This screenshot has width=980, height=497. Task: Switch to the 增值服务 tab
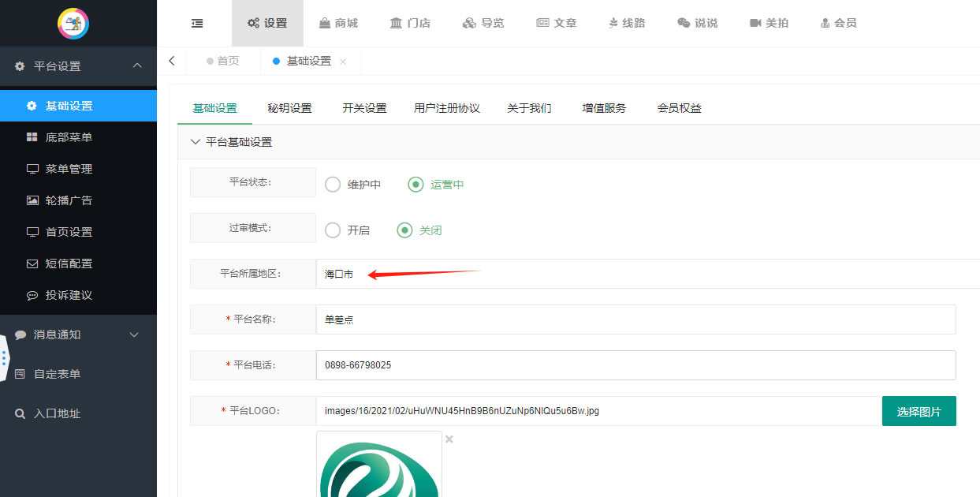coord(604,108)
